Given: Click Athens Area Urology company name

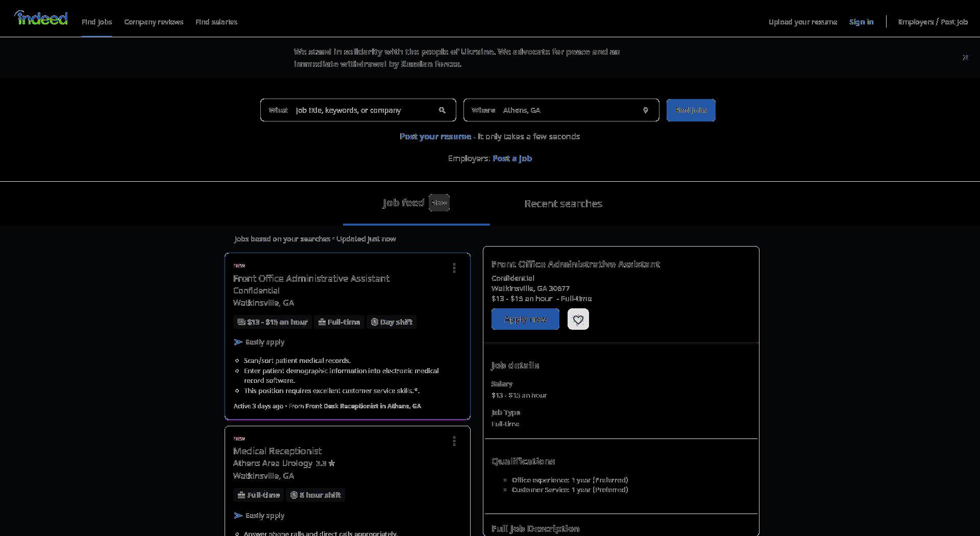Looking at the screenshot, I should [273, 464].
